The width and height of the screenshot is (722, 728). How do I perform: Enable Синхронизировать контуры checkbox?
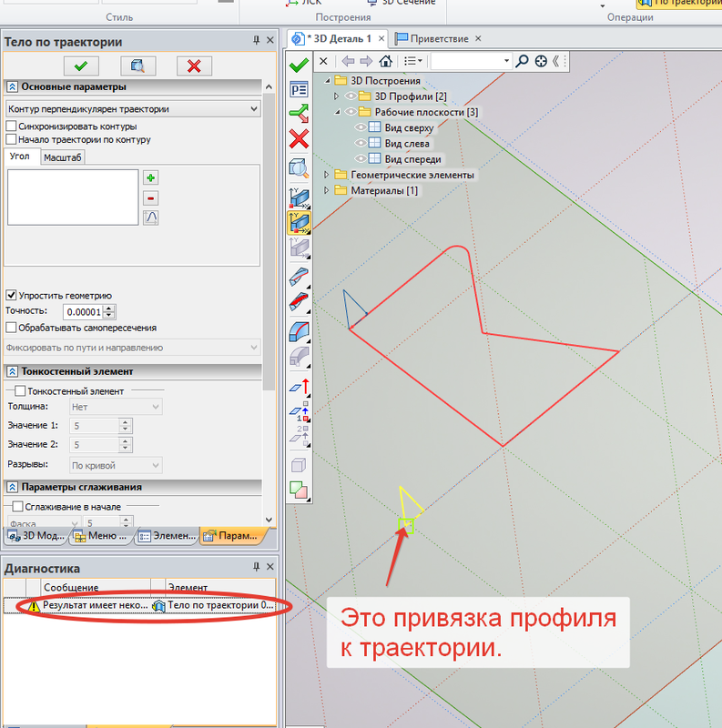point(12,126)
